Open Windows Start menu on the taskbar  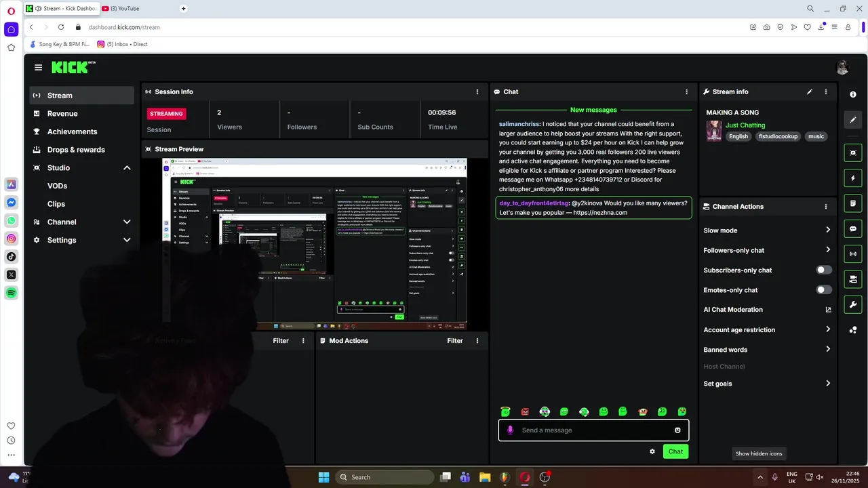[323, 477]
